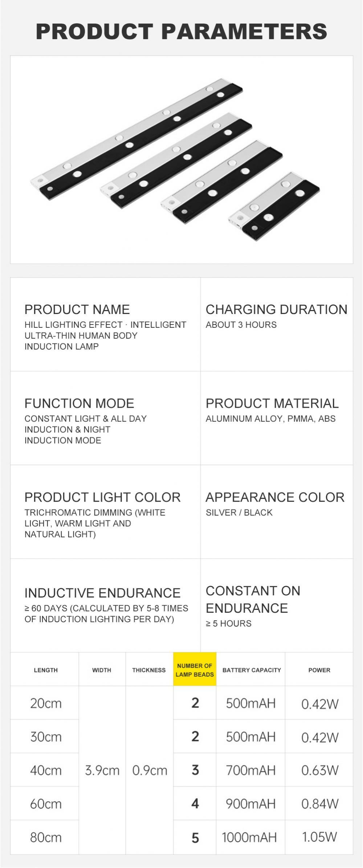This screenshot has width=363, height=868.
Task: Select the PRODUCT NAME heading
Action: coord(77,309)
